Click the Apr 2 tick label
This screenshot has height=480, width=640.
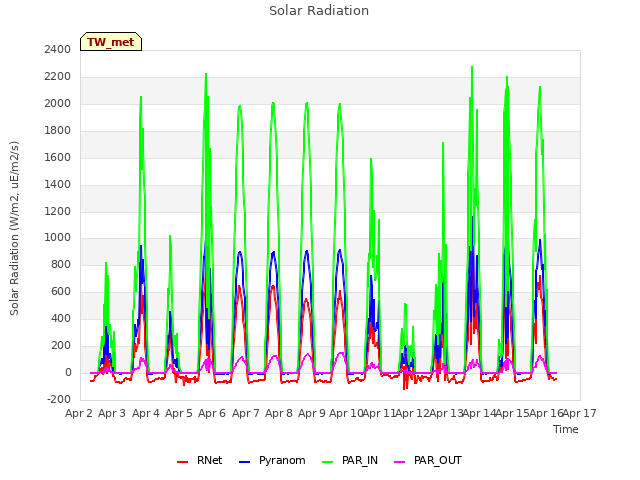[x=79, y=413]
